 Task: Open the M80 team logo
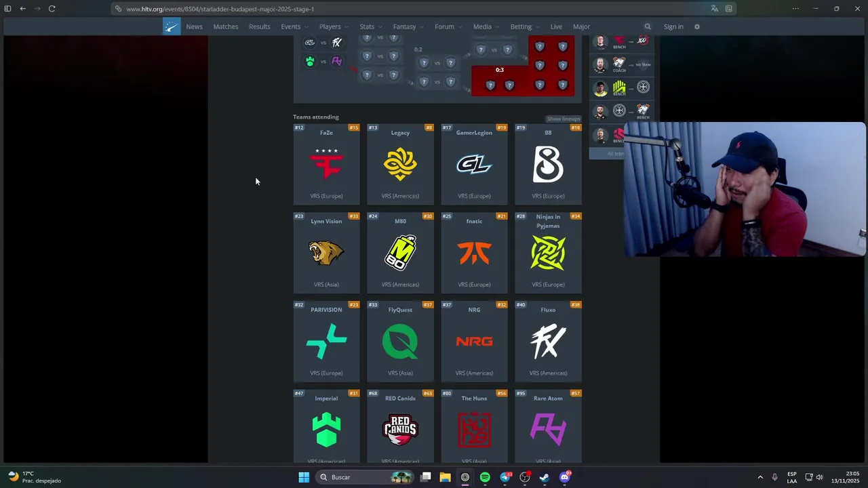(x=400, y=252)
